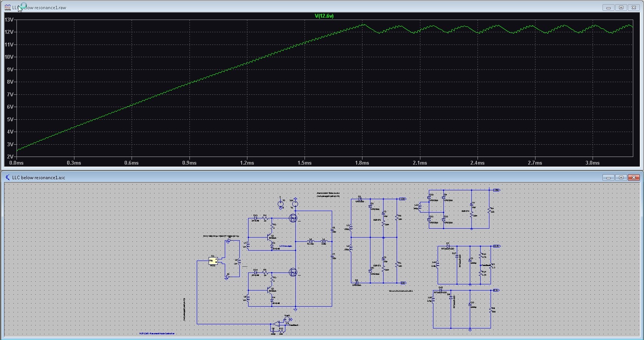Click the .tran simulation directive text
The height and width of the screenshot is (340, 644).
click(x=328, y=193)
